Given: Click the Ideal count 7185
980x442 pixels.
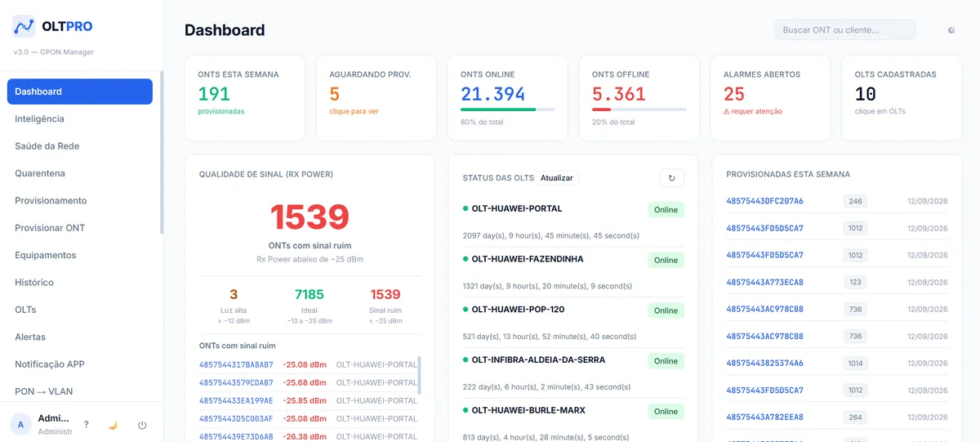Looking at the screenshot, I should pyautogui.click(x=310, y=294).
